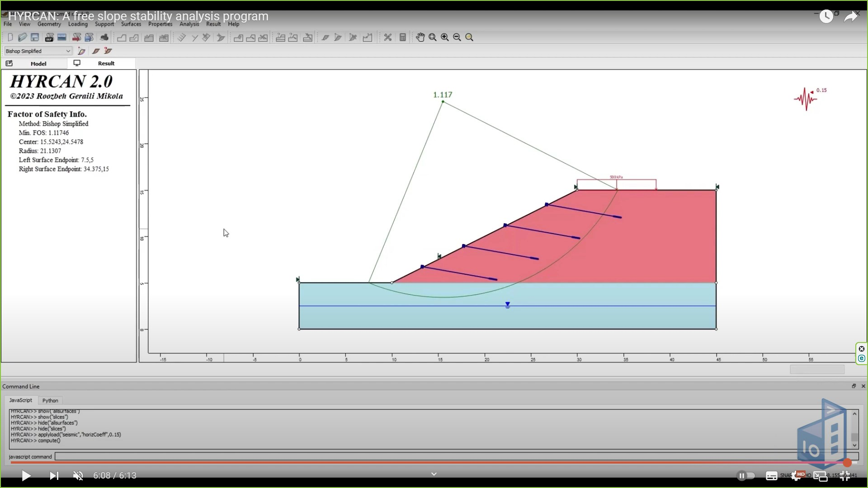Click the New file toolbar icon
This screenshot has height=488, width=868.
click(x=10, y=38)
